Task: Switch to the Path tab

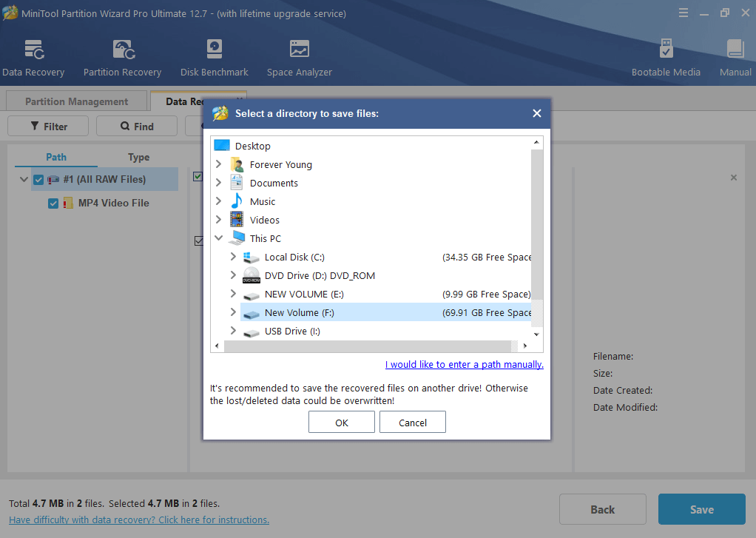Action: point(56,158)
